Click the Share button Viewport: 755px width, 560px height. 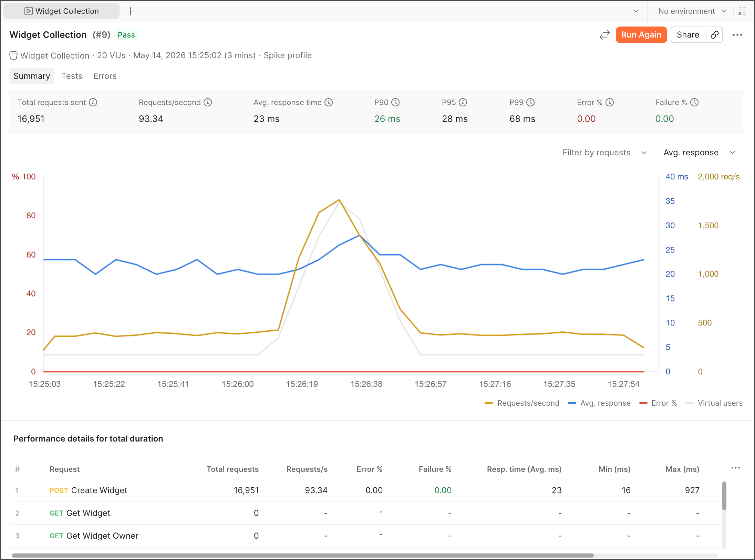click(x=688, y=35)
